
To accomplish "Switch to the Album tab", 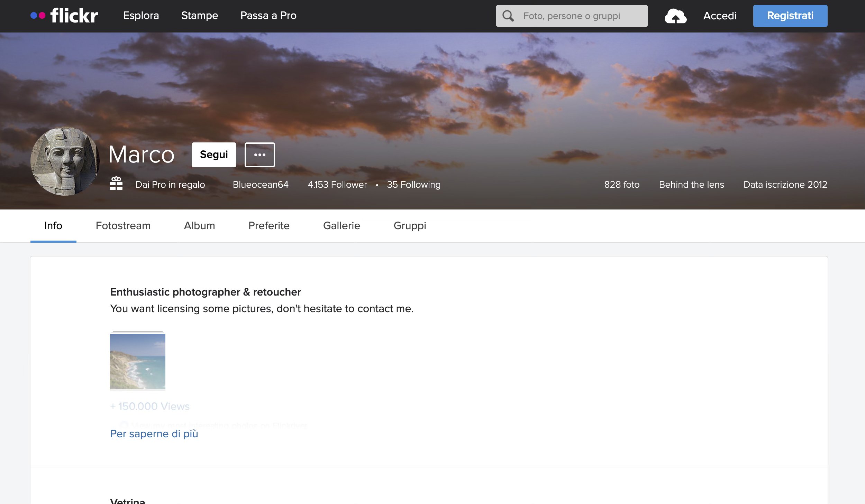I will (199, 226).
